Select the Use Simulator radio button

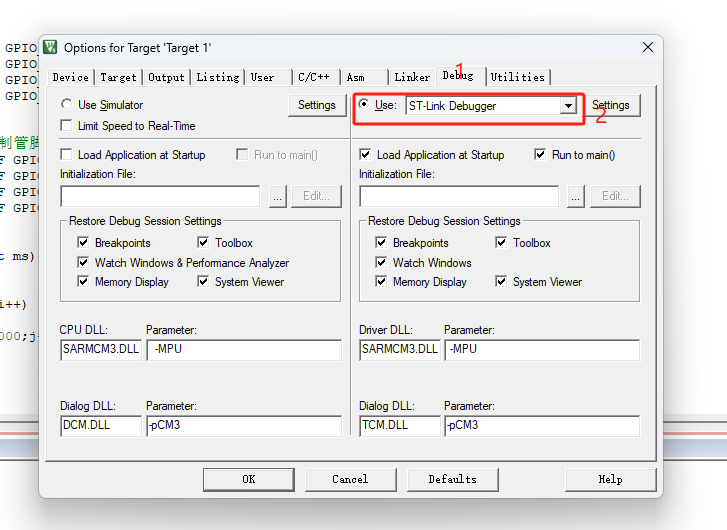pos(67,105)
